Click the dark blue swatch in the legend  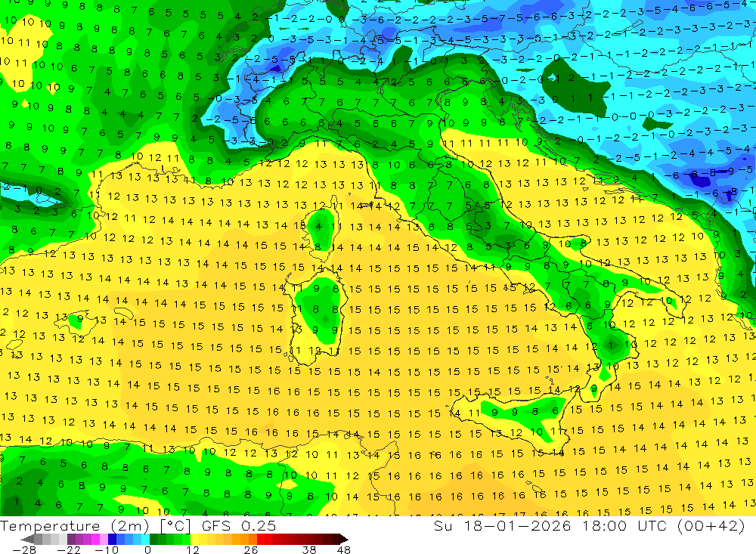pos(112,539)
